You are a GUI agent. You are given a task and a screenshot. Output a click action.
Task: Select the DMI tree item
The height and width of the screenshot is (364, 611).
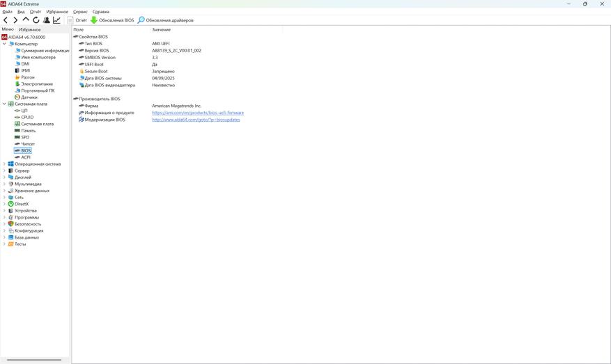coord(22,64)
